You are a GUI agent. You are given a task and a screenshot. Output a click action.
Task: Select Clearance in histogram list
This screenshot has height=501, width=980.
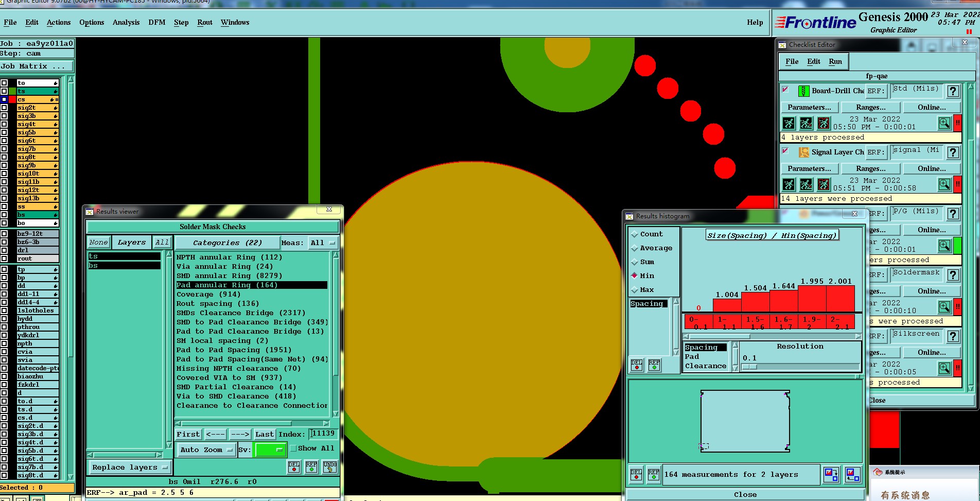pyautogui.click(x=705, y=366)
